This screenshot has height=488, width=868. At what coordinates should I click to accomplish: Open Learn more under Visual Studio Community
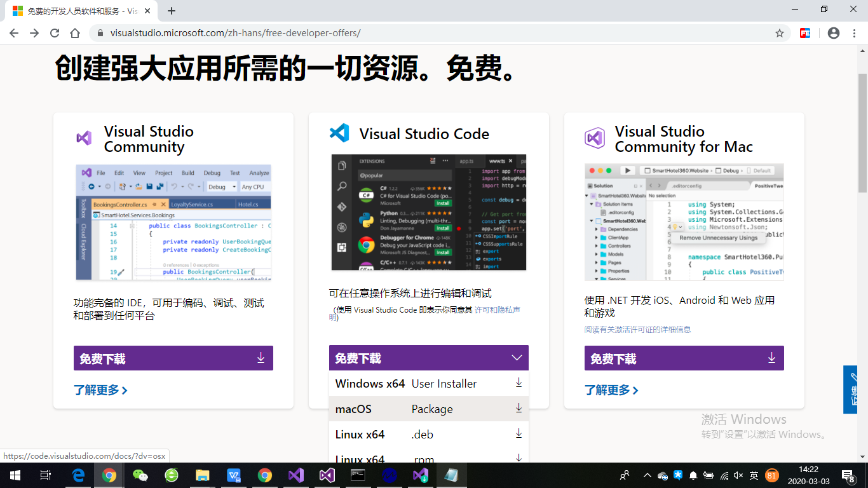click(100, 390)
